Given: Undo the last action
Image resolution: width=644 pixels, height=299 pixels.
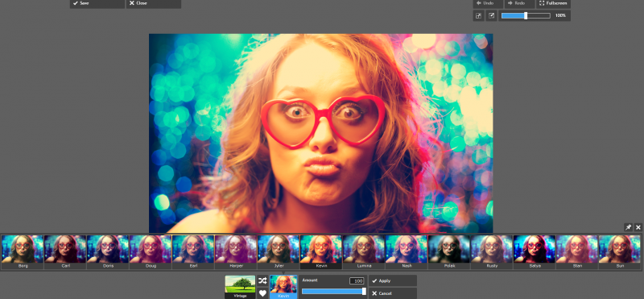Looking at the screenshot, I should pyautogui.click(x=488, y=3).
